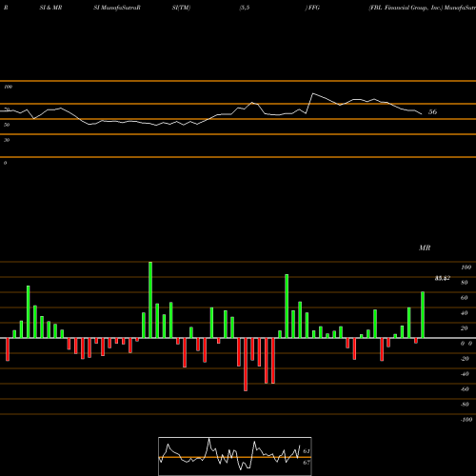Click the last green MR bar
Viewport: 476px width, 476px height.
click(x=423, y=315)
